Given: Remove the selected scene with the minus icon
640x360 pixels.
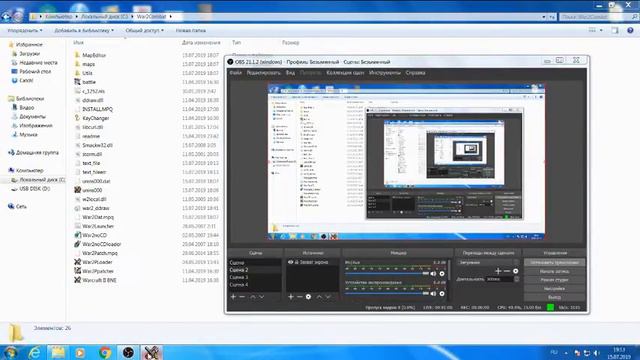Looking at the screenshot, I should tap(242, 297).
